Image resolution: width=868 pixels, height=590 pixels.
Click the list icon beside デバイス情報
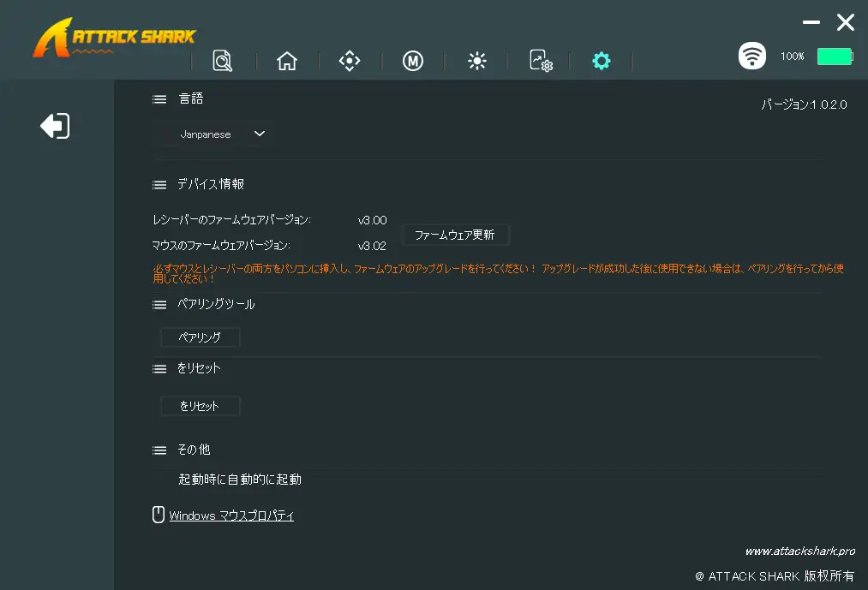(x=159, y=184)
